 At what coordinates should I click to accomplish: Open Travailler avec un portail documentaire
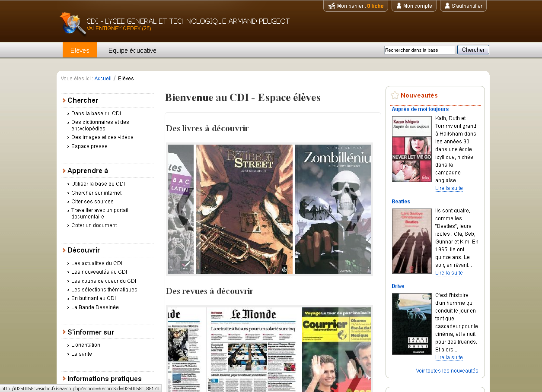click(x=100, y=213)
